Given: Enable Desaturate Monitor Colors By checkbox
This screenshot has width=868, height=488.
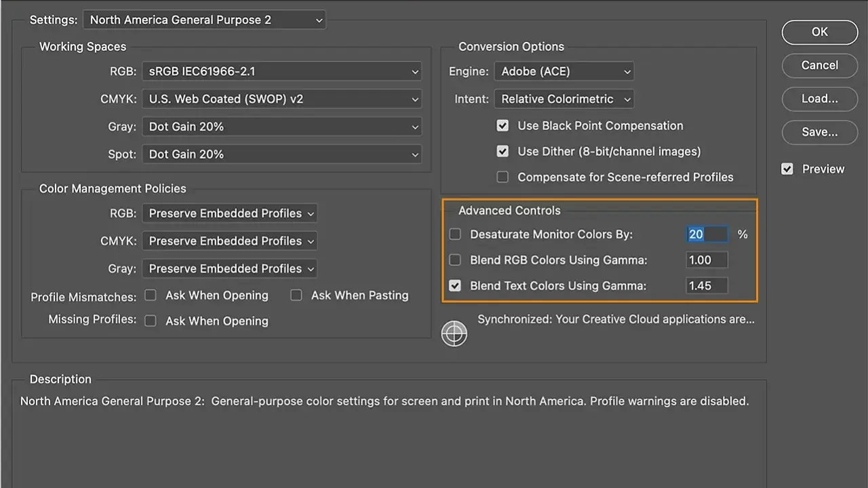Looking at the screenshot, I should click(x=455, y=234).
